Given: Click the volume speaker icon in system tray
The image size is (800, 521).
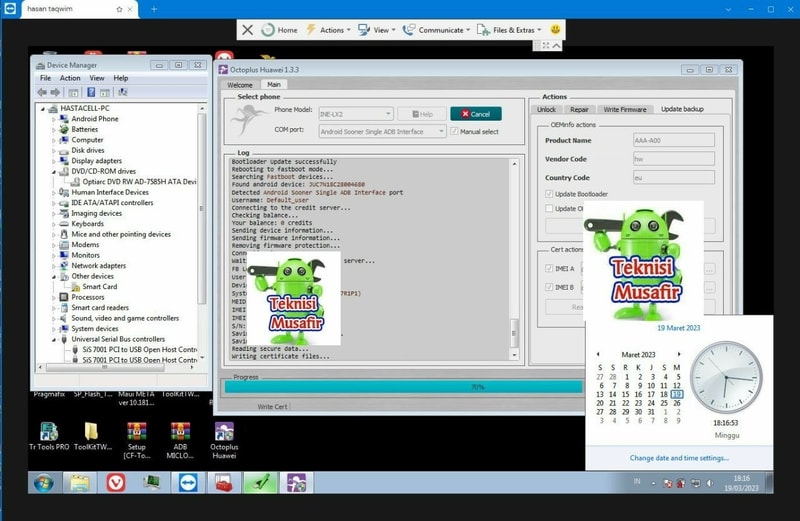Looking at the screenshot, I should [710, 483].
